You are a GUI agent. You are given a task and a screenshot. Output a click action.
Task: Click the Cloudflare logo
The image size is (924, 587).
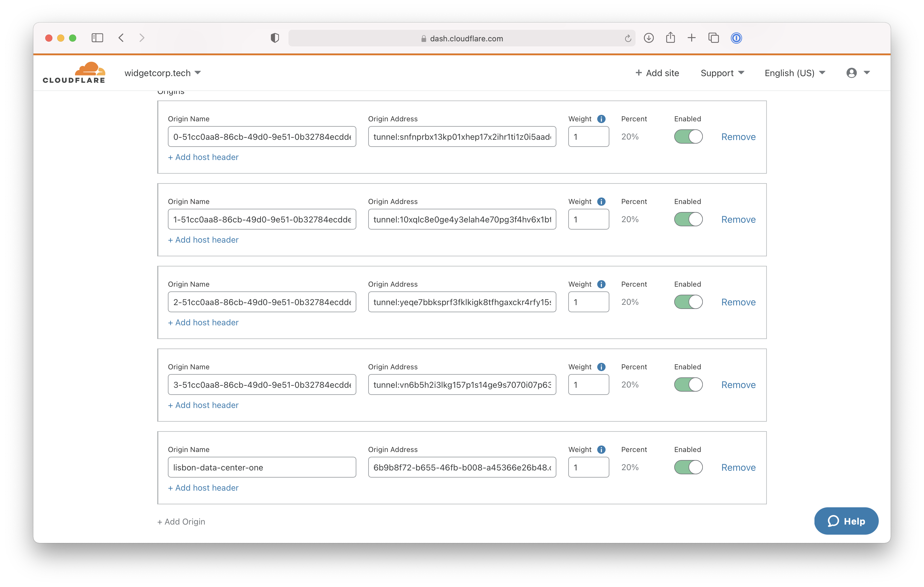74,72
